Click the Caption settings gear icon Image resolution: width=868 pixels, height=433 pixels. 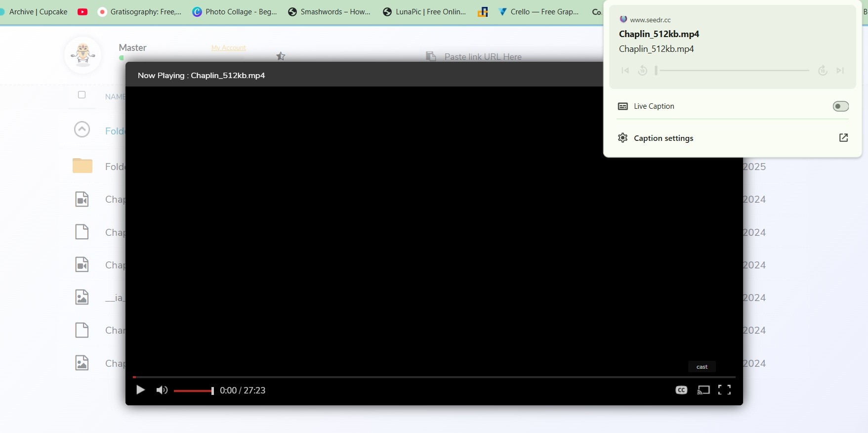pyautogui.click(x=623, y=138)
